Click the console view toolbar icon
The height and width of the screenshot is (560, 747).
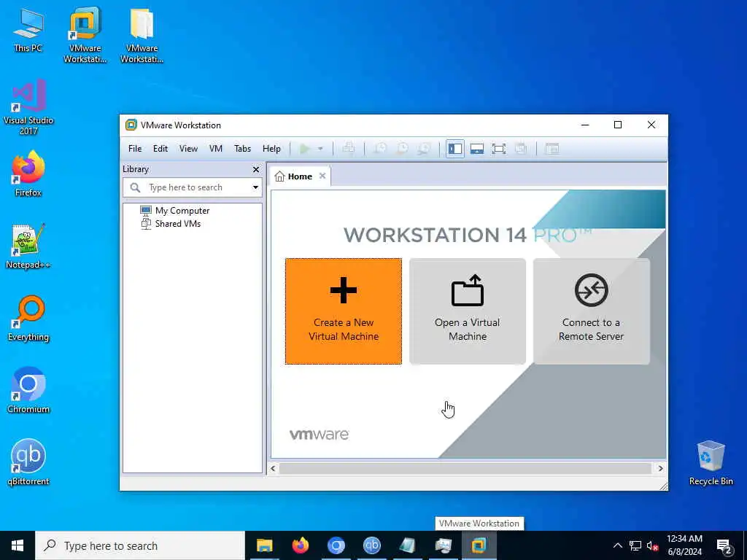[552, 149]
